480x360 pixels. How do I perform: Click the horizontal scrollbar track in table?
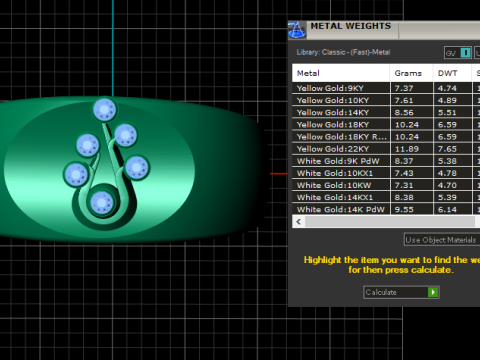click(390, 222)
